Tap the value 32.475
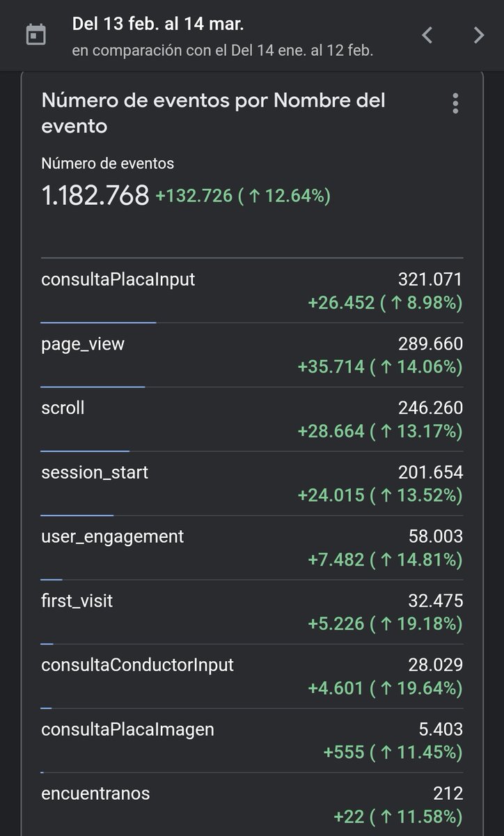The width and height of the screenshot is (504, 836). (435, 601)
